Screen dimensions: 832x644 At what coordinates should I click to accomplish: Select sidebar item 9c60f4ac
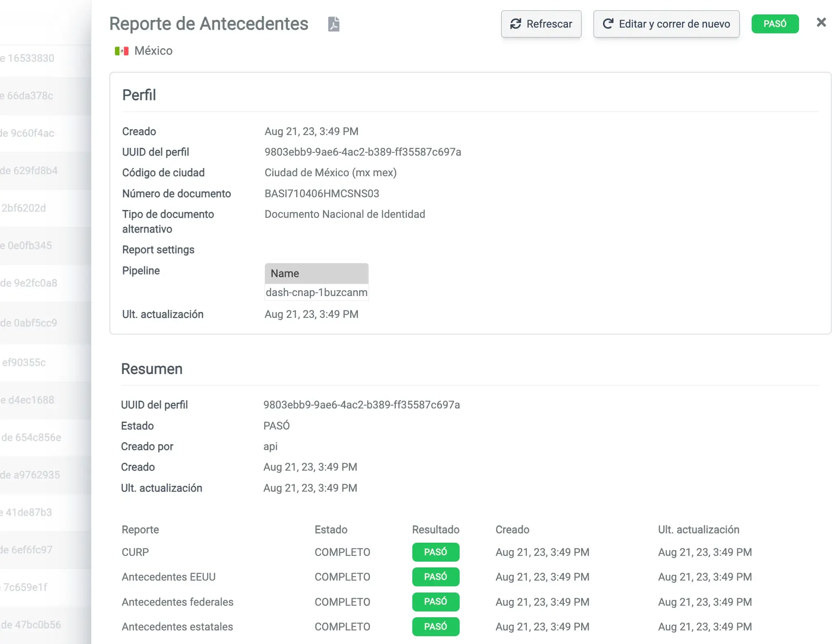[29, 133]
